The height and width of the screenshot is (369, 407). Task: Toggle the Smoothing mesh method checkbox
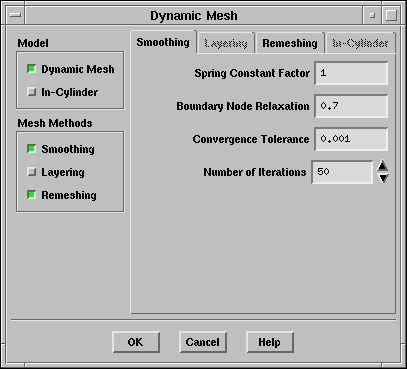click(x=32, y=149)
